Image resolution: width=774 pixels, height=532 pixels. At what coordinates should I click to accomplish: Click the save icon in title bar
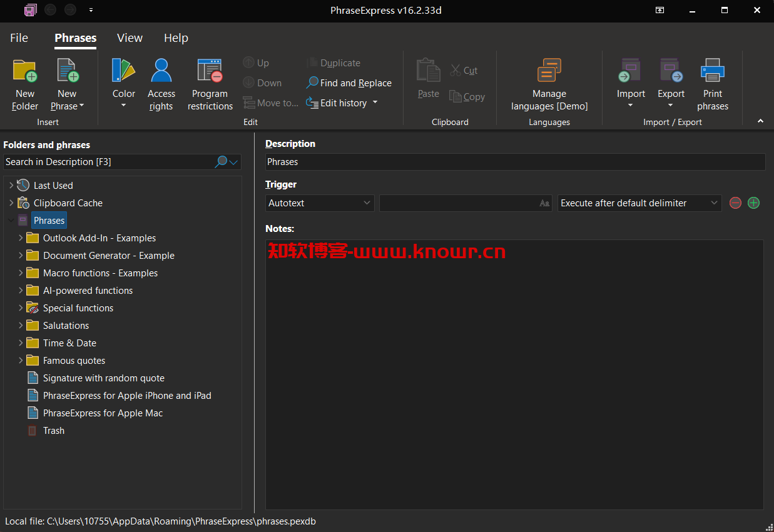click(30, 10)
